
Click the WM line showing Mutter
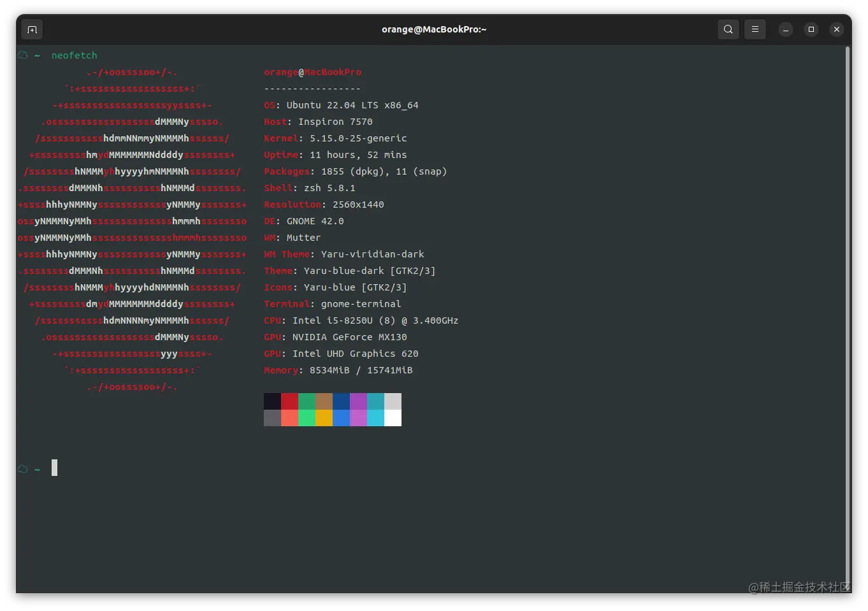tap(293, 238)
